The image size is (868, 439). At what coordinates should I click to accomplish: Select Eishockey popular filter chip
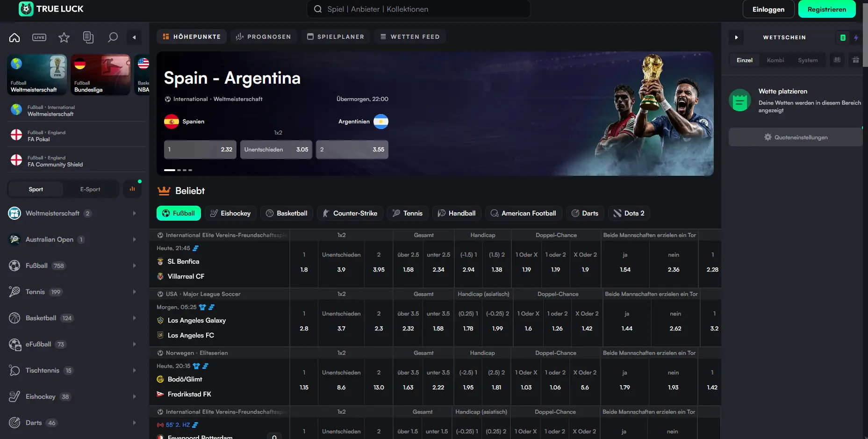(x=230, y=213)
